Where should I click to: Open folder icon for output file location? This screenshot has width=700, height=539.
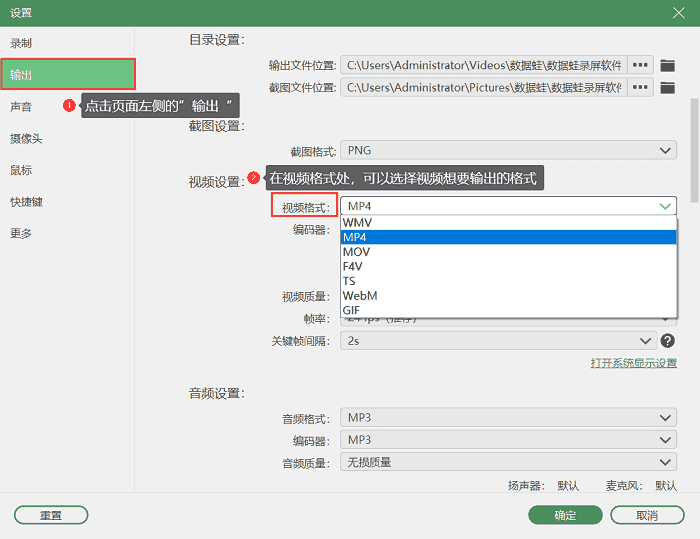[x=667, y=65]
